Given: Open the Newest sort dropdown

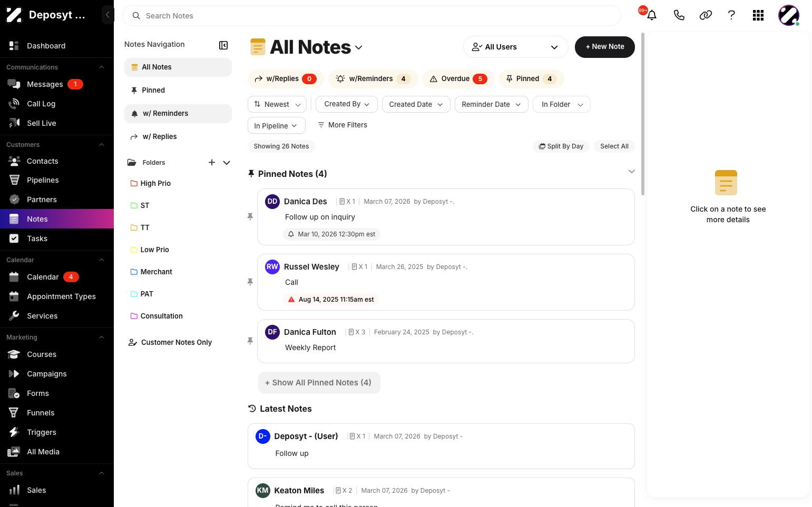Looking at the screenshot, I should 277,104.
